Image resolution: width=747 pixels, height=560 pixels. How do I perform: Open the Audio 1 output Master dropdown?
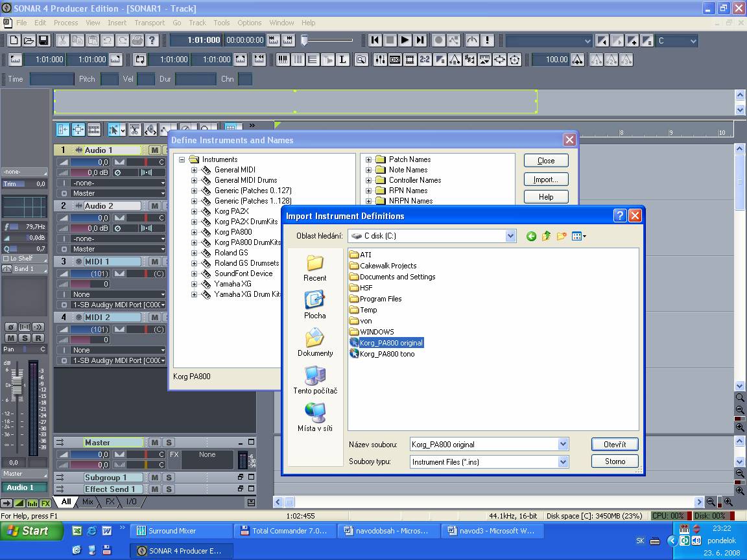[118, 193]
